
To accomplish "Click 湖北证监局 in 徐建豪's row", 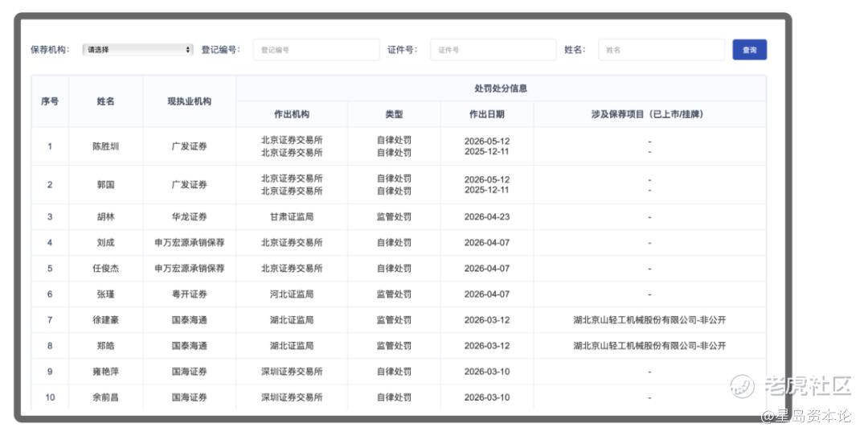I will click(x=292, y=319).
